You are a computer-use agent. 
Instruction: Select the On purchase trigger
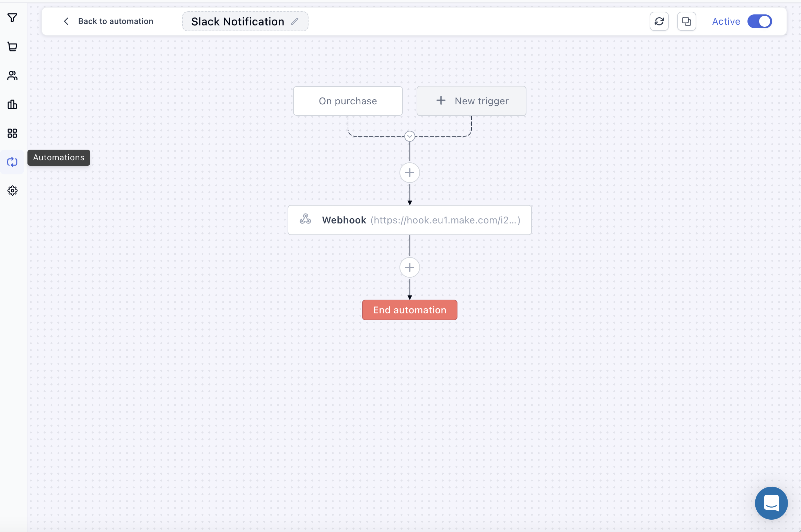tap(348, 101)
